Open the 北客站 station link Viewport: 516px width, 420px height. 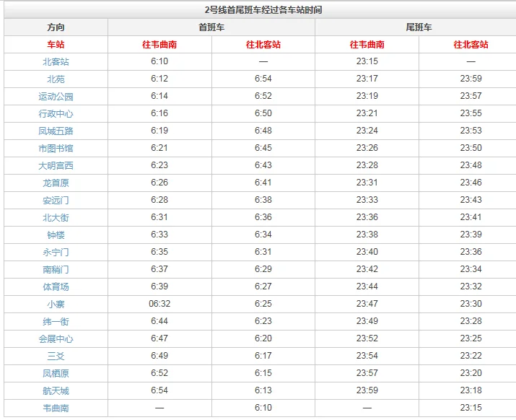[x=56, y=61]
